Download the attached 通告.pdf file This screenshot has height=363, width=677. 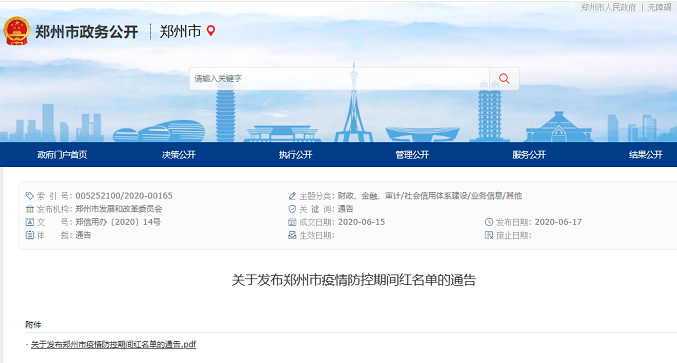click(x=113, y=344)
